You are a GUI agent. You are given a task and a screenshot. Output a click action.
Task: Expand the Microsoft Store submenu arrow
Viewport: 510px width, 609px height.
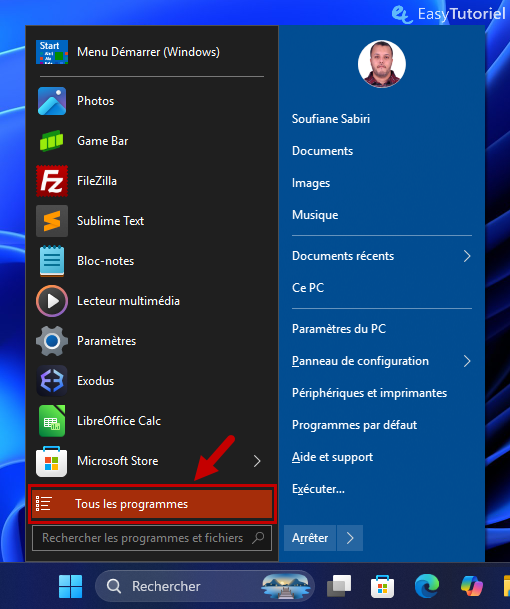(x=257, y=461)
